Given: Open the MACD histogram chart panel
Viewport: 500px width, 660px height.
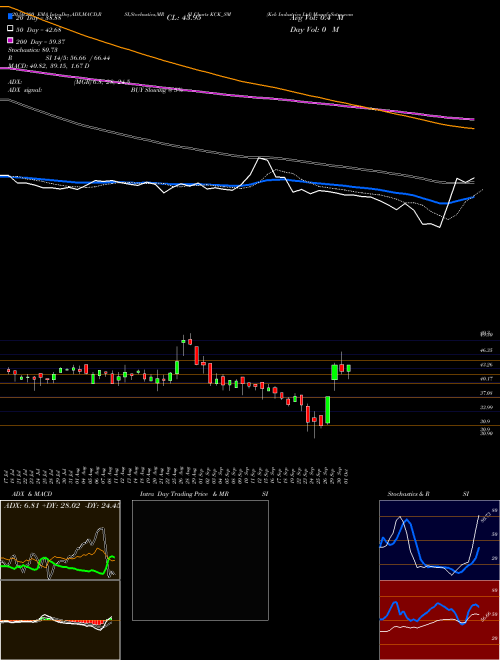Looking at the screenshot, I should (x=60, y=620).
